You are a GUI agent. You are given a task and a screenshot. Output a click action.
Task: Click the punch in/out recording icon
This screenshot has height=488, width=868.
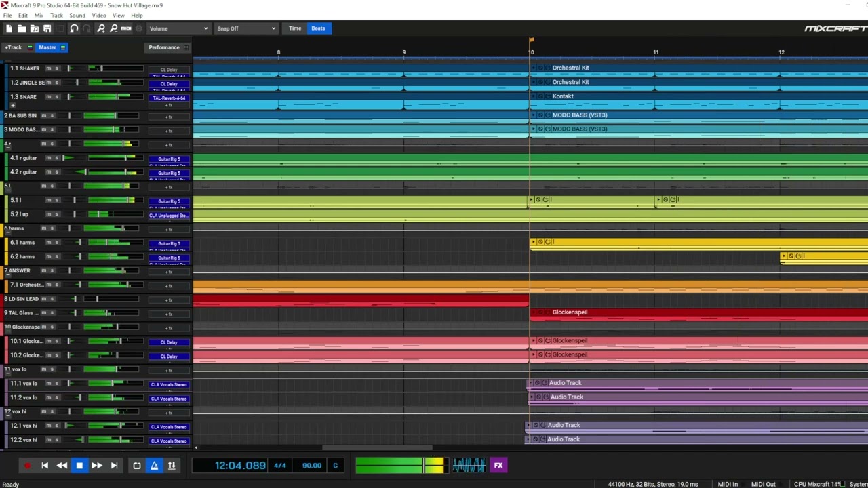(x=172, y=466)
